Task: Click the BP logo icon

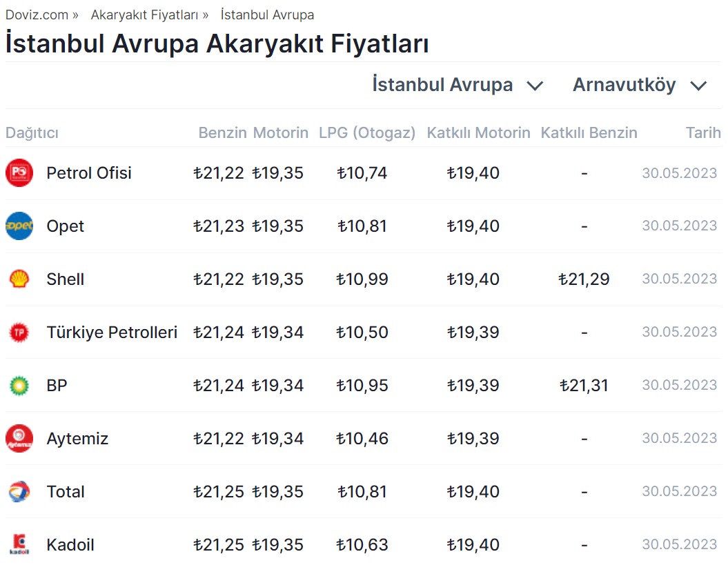Action: tap(19, 386)
